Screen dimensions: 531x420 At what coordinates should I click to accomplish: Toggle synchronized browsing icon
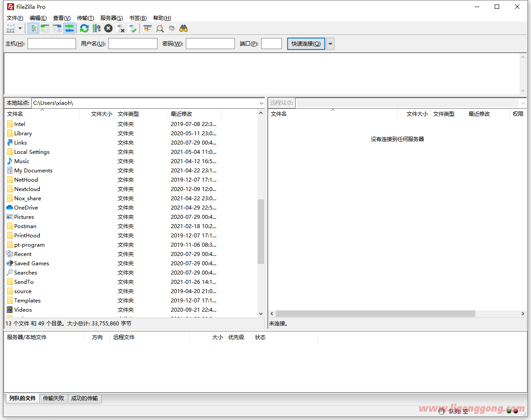coord(172,28)
